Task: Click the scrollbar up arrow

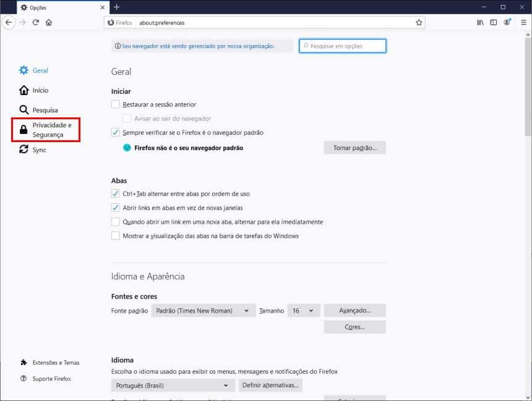Action: (x=528, y=35)
